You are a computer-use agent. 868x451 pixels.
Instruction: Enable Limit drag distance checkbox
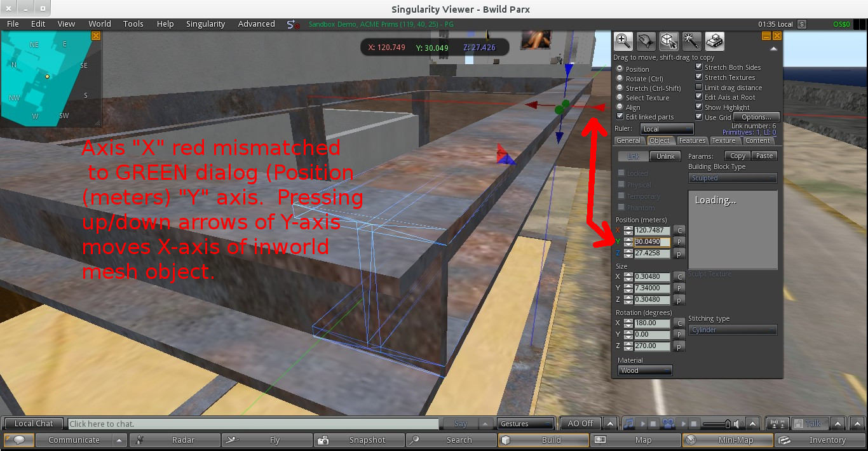pos(699,87)
